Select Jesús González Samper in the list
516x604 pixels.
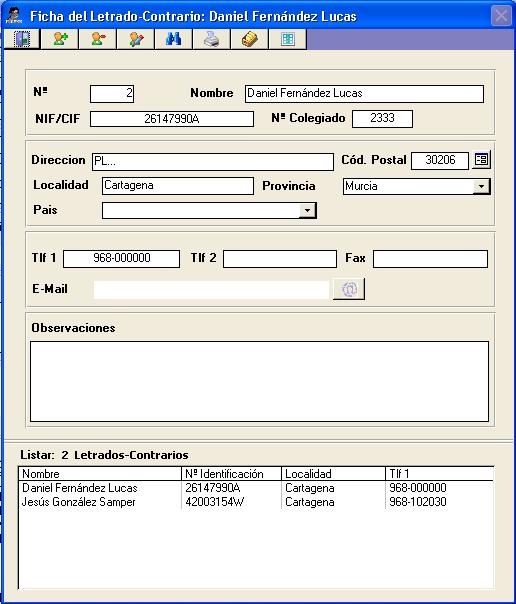(x=256, y=502)
